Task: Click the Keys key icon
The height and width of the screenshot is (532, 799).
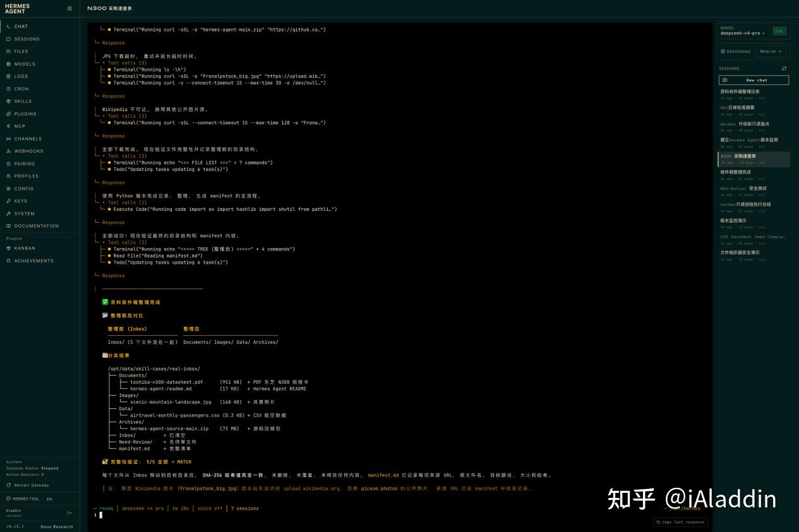Action: tap(8, 201)
